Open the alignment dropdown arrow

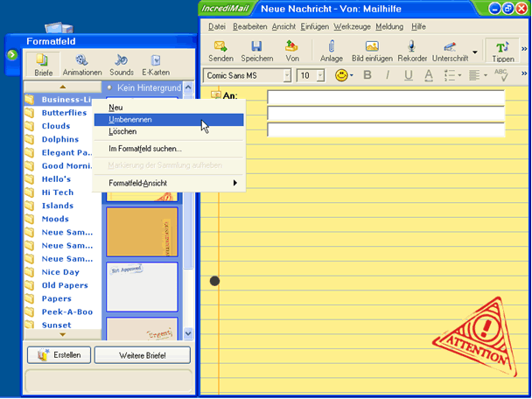(x=485, y=75)
